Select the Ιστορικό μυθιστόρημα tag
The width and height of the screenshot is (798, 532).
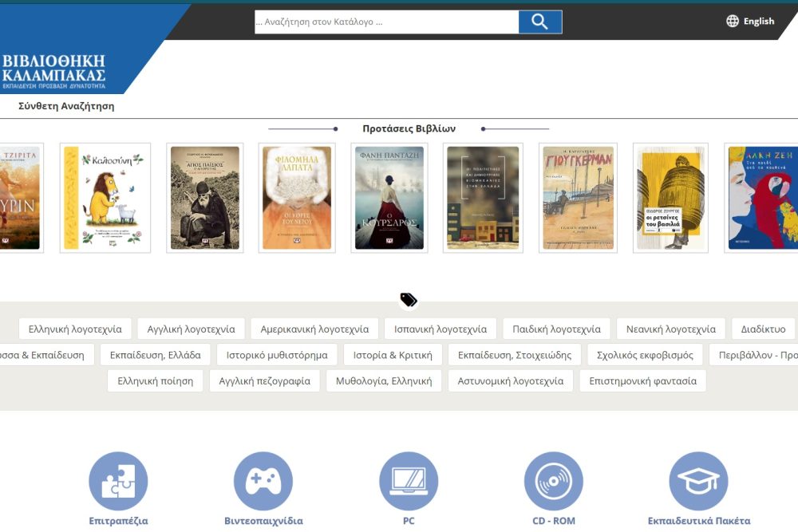click(277, 355)
